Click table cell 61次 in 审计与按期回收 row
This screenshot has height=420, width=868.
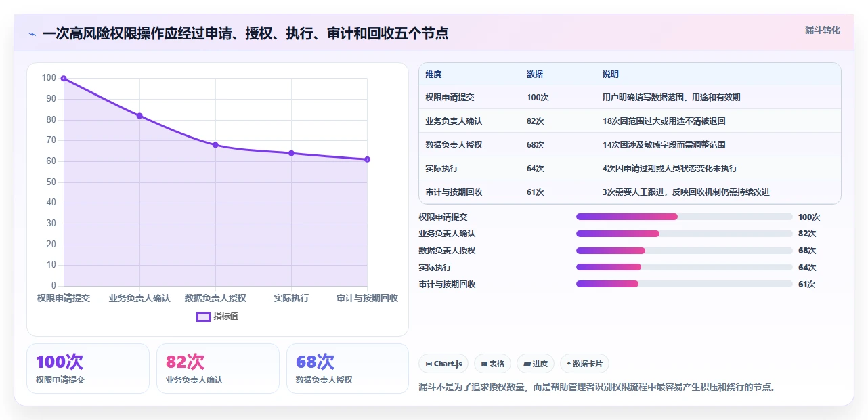[535, 192]
